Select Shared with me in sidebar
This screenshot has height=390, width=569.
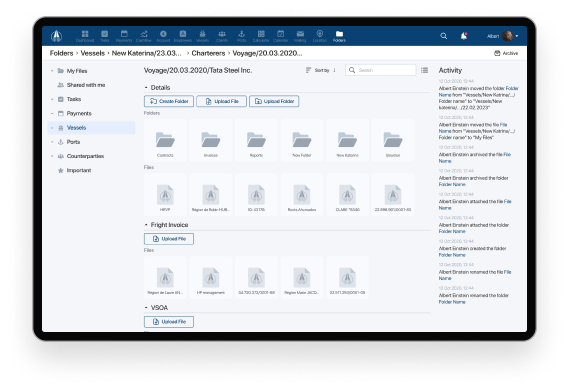point(86,85)
